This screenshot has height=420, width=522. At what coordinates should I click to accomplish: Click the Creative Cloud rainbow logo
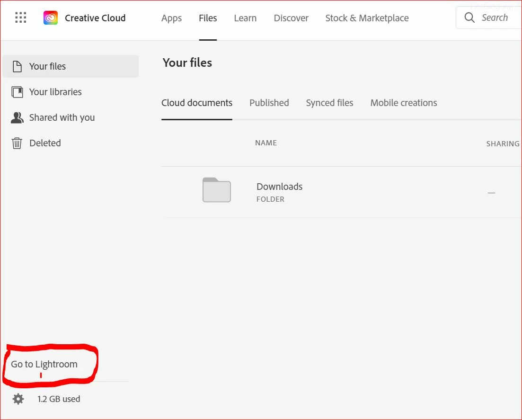click(x=51, y=18)
